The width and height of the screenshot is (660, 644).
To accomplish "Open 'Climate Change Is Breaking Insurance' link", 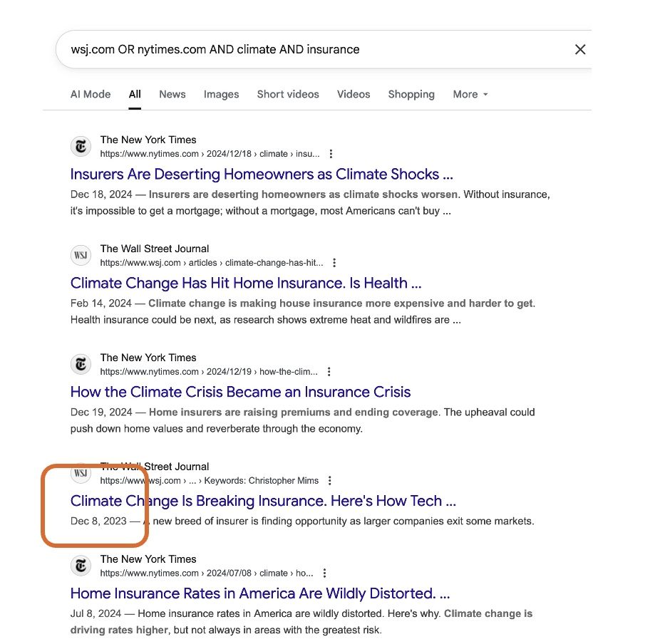I will tap(263, 501).
